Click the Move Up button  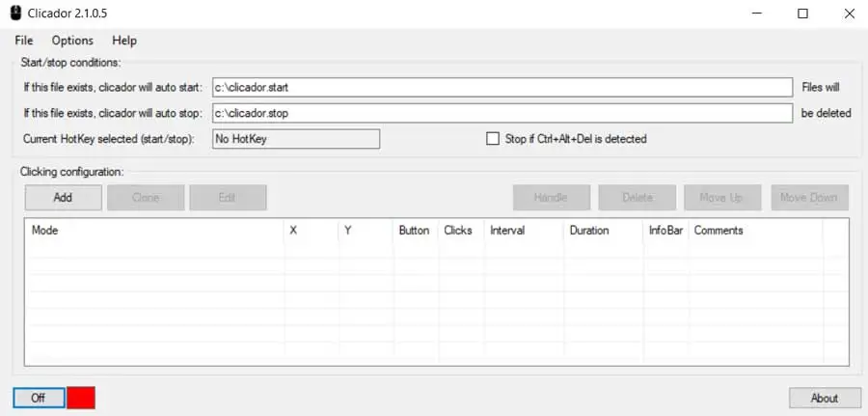tap(722, 197)
